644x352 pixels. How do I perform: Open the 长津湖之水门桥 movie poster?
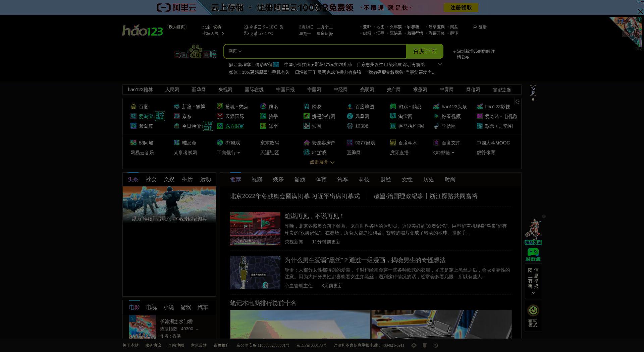click(143, 327)
